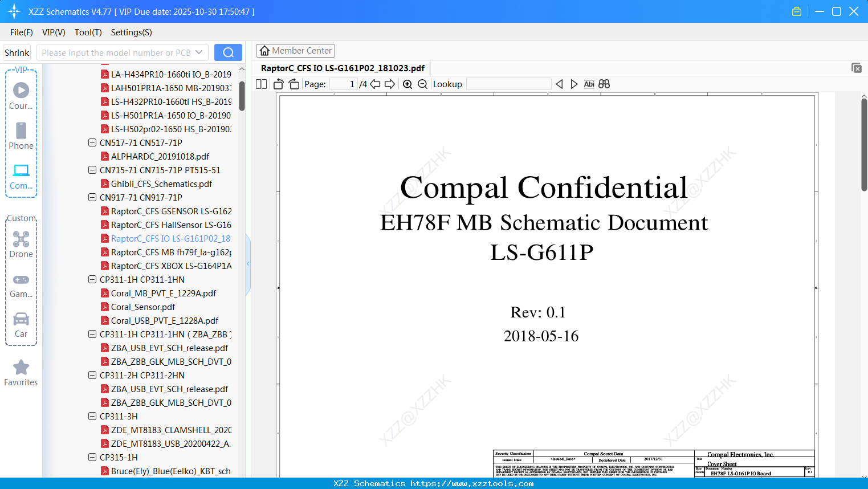Screen dimensions: 868x489
Task: Select the RaptorC_CFS IO LS-G161P02 tab
Action: pyautogui.click(x=343, y=68)
